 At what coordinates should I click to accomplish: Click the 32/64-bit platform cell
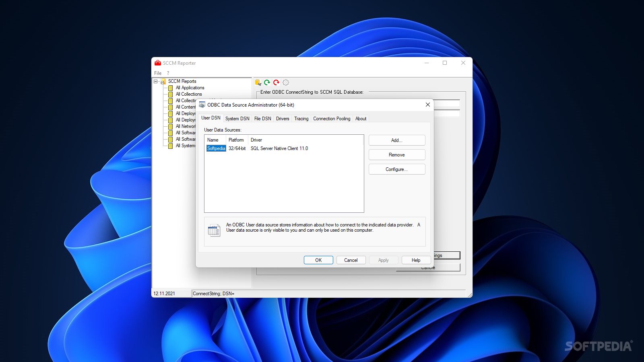(x=237, y=148)
